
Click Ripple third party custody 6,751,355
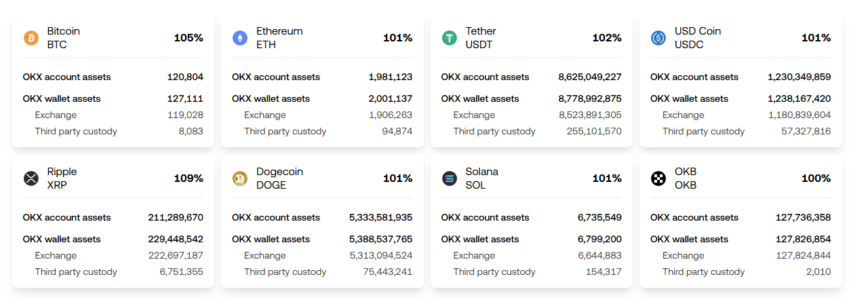pyautogui.click(x=182, y=272)
